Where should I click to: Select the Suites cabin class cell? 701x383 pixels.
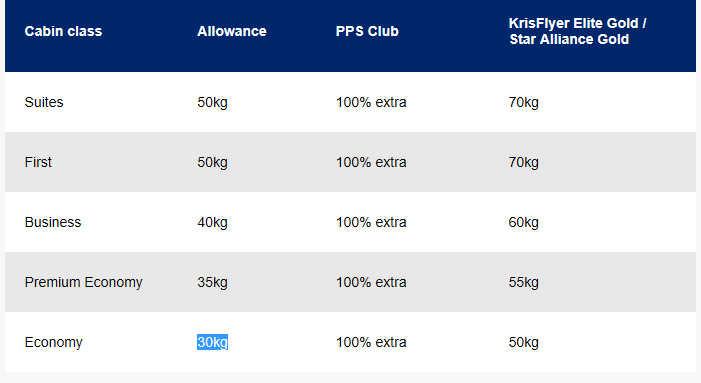pyautogui.click(x=44, y=102)
